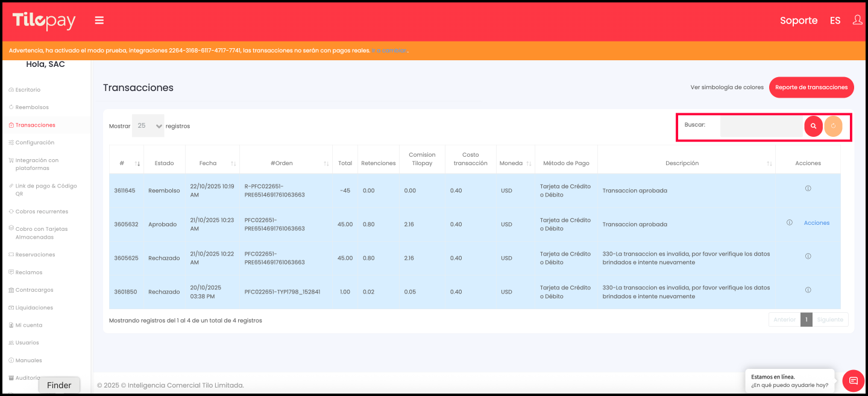Go to Configuración in the sidebar

35,143
